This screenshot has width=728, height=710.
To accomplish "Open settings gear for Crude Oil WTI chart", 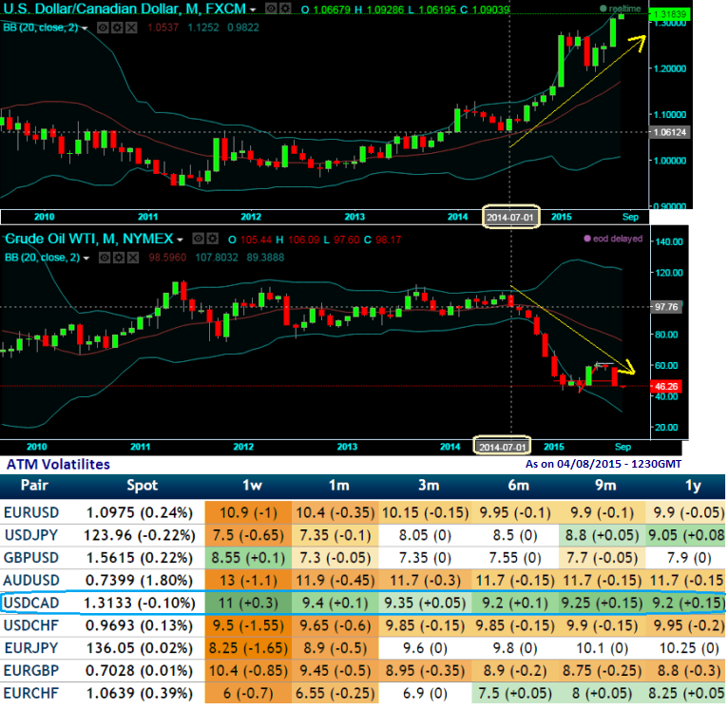I will coord(214,238).
